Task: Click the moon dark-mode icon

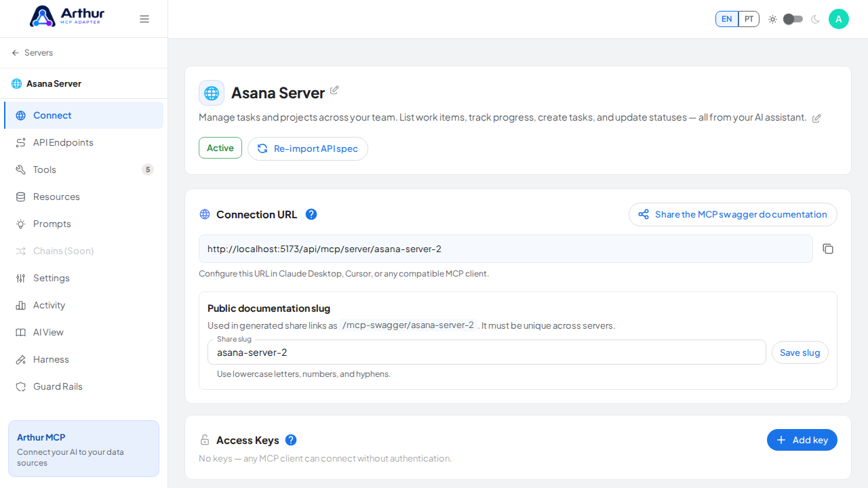Action: (x=815, y=19)
